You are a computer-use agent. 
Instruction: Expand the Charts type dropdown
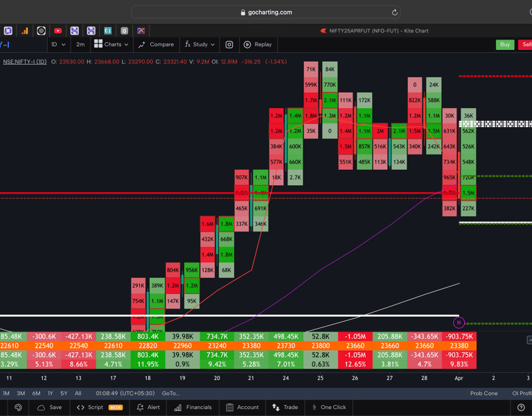click(x=112, y=44)
